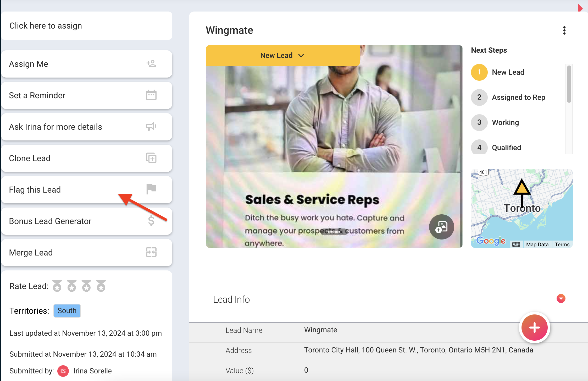588x381 pixels.
Task: Click the Next Steps list scrollbar
Action: point(569,84)
